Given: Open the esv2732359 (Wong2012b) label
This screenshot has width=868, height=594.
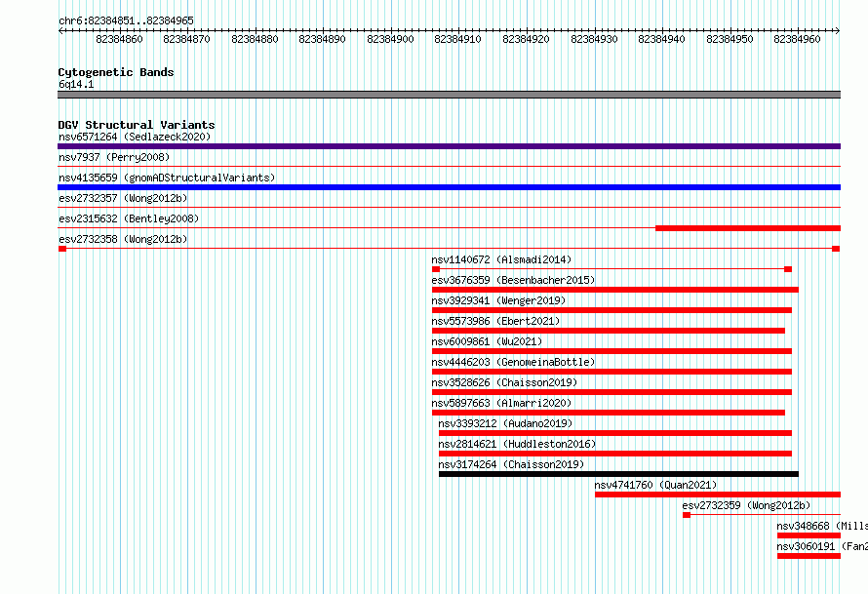Looking at the screenshot, I should (x=746, y=505).
